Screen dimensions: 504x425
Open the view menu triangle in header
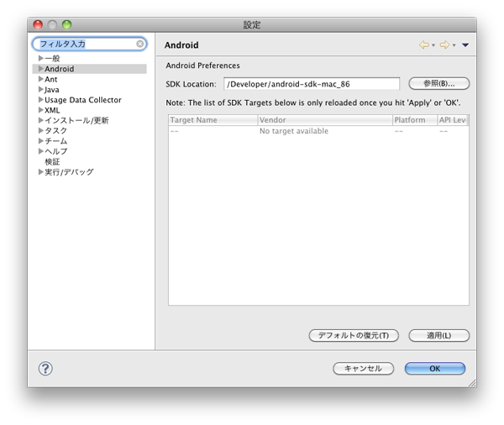(465, 45)
